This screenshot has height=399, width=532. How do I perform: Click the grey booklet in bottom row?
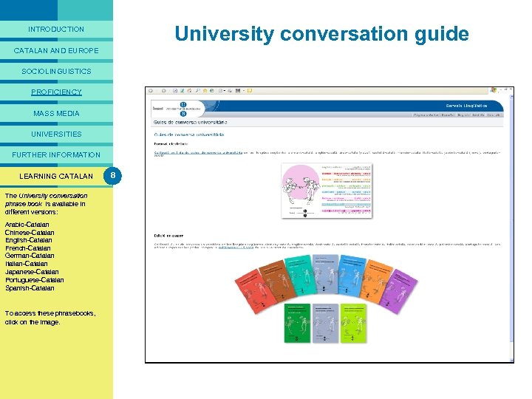tap(325, 324)
